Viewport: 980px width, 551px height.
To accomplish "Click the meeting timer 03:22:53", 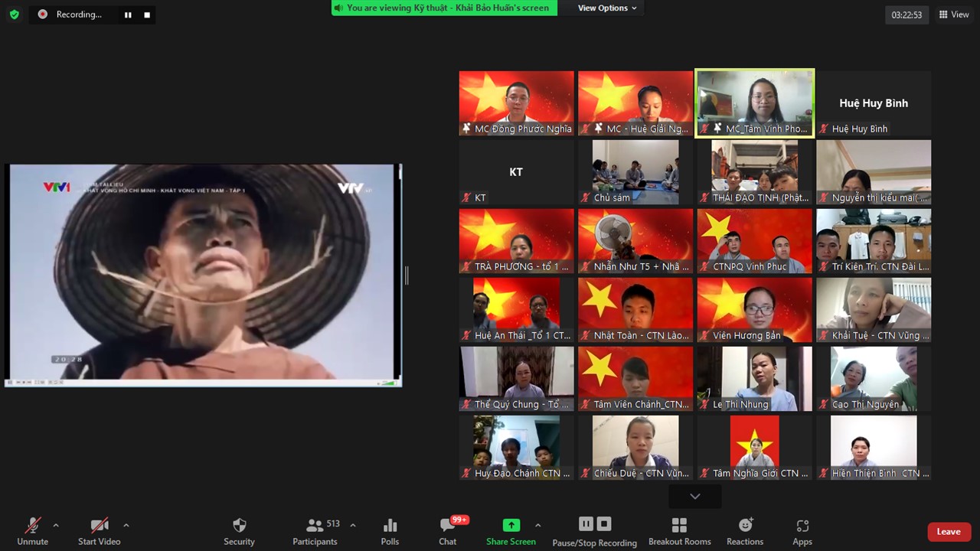I will pyautogui.click(x=906, y=15).
